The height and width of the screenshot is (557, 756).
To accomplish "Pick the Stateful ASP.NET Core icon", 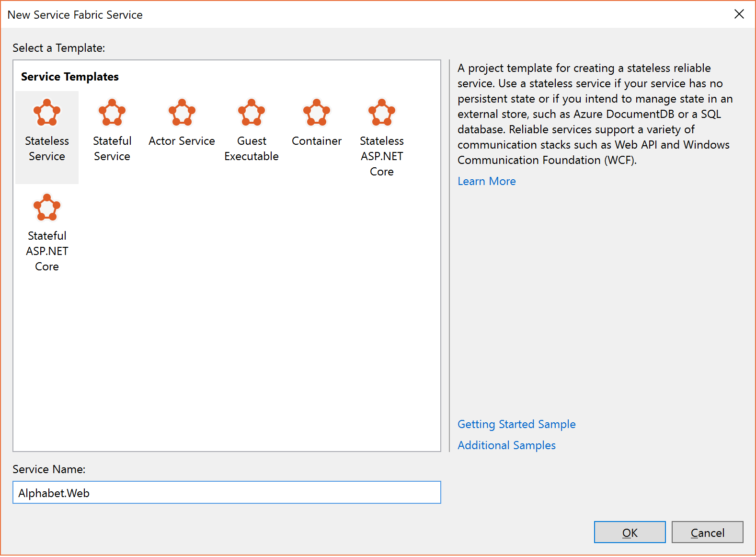I will [47, 208].
